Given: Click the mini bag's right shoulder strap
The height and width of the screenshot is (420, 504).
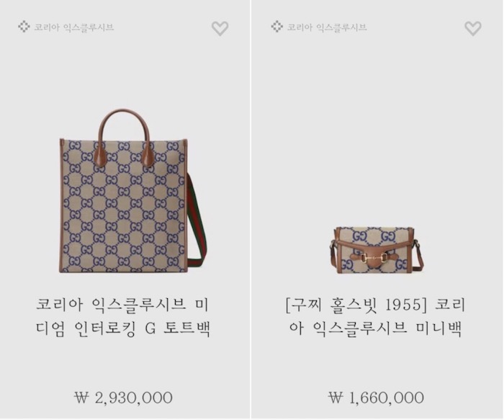Looking at the screenshot, I should coord(418,254).
